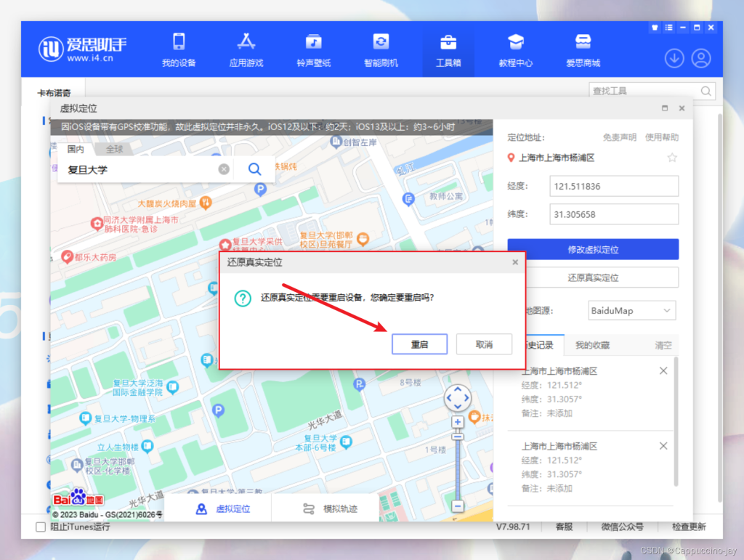
Task: Open the 智能刷机 flashing section
Action: pyautogui.click(x=381, y=50)
